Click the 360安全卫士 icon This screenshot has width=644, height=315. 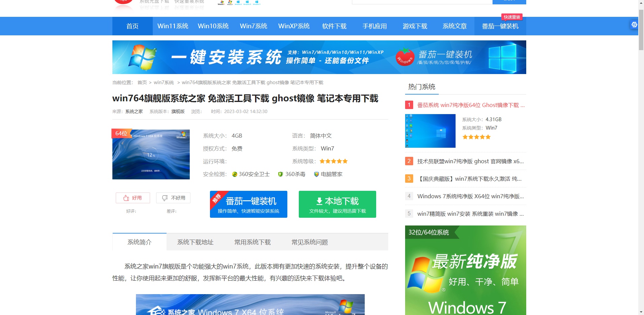[235, 174]
